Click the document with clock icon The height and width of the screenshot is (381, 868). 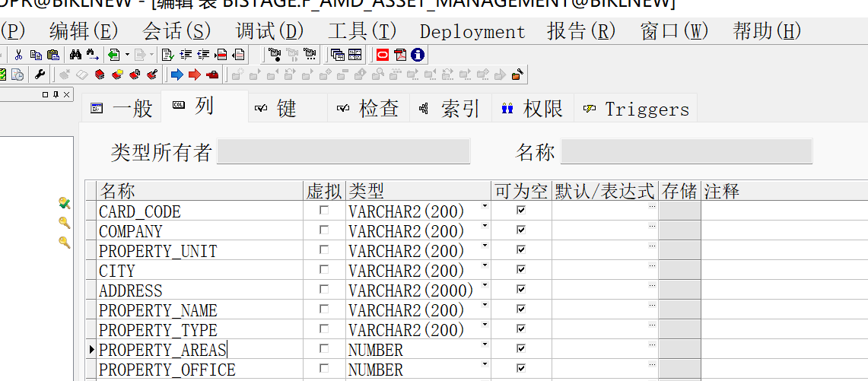[x=17, y=75]
